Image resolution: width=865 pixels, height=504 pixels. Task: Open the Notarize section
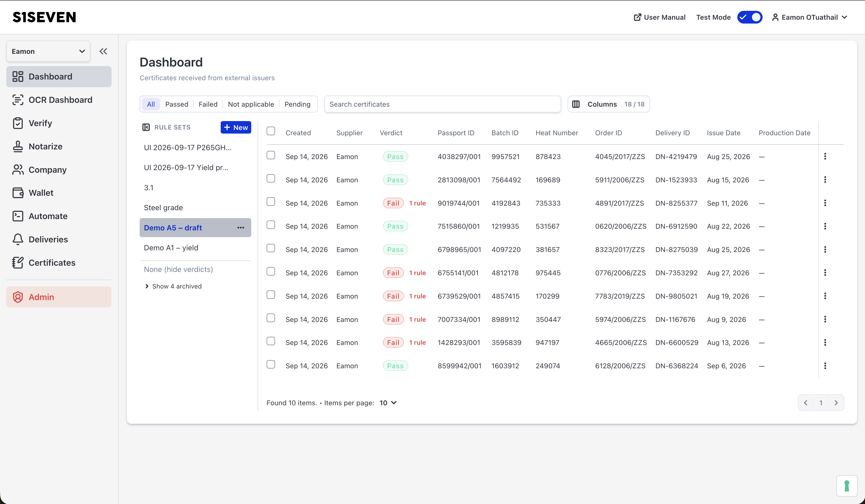59,147
